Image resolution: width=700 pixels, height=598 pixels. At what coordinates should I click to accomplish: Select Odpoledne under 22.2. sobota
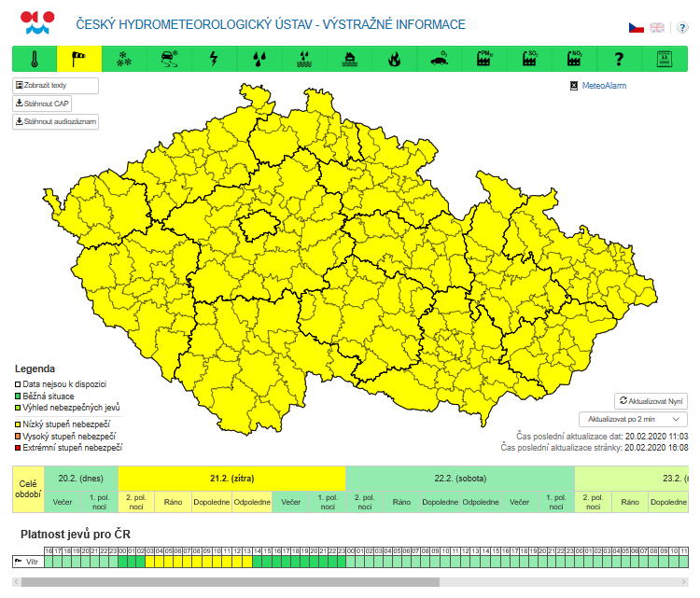[481, 502]
